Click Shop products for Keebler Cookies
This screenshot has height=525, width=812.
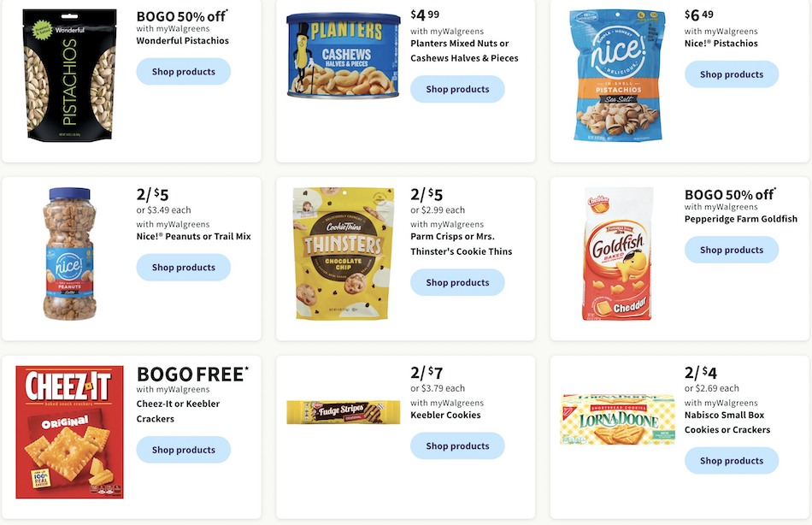[x=457, y=445]
